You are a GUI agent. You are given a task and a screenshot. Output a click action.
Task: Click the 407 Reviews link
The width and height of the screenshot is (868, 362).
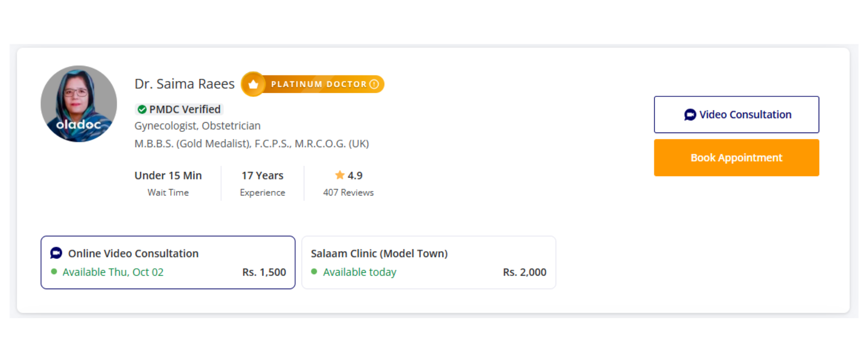[348, 192]
